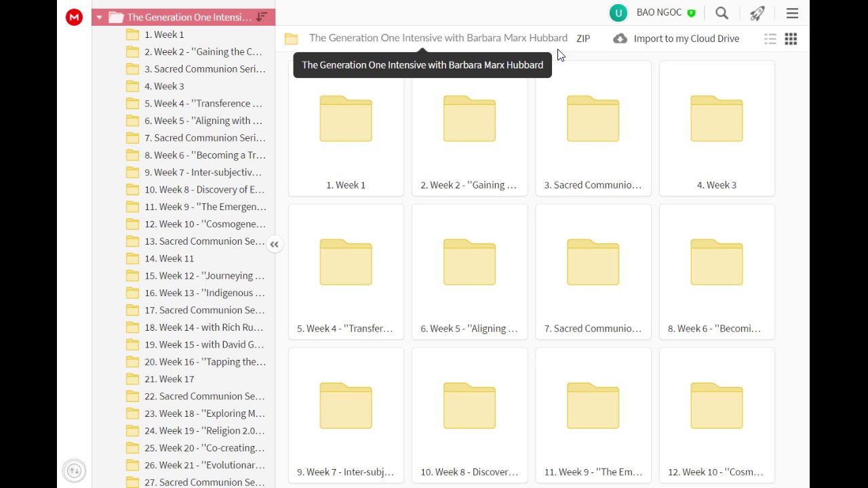Click Import to my Cloud Drive
Viewport: 868px width, 488px height.
coord(676,39)
